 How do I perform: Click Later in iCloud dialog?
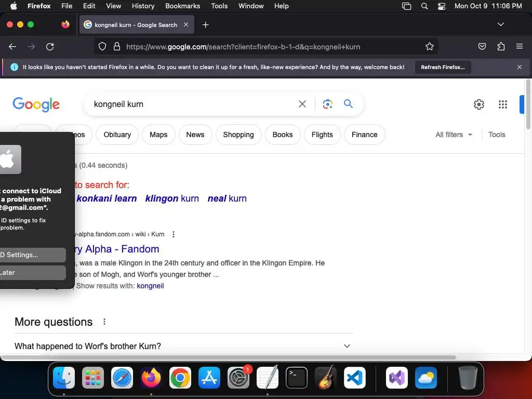[x=33, y=272]
